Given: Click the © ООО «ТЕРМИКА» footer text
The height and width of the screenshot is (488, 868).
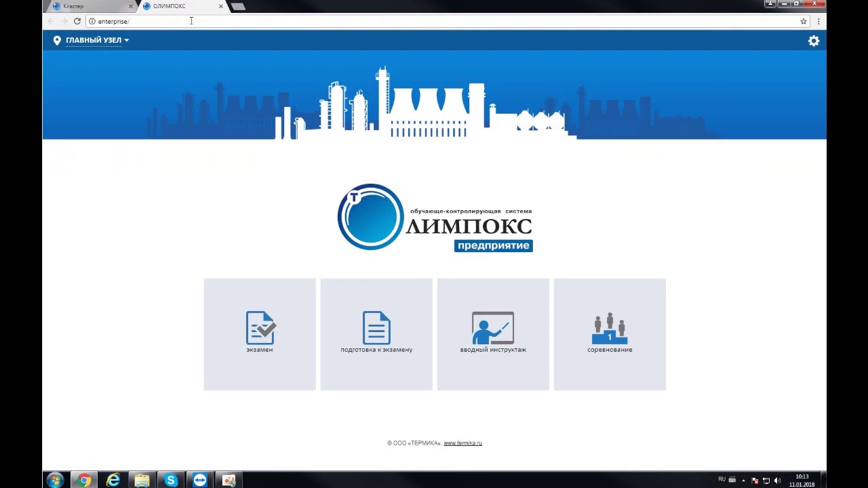Looking at the screenshot, I should (414, 443).
